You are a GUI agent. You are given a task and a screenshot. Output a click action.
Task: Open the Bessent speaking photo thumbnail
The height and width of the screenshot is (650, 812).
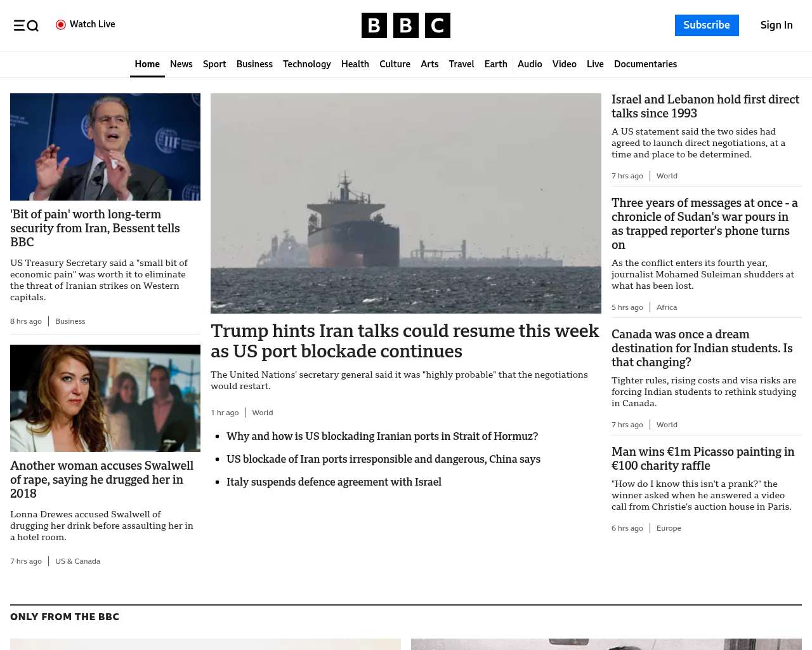tap(105, 147)
